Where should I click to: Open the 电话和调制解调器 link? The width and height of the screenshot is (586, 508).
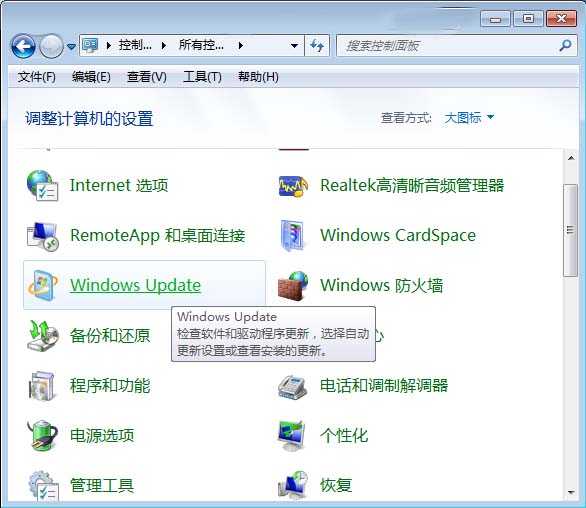point(384,385)
